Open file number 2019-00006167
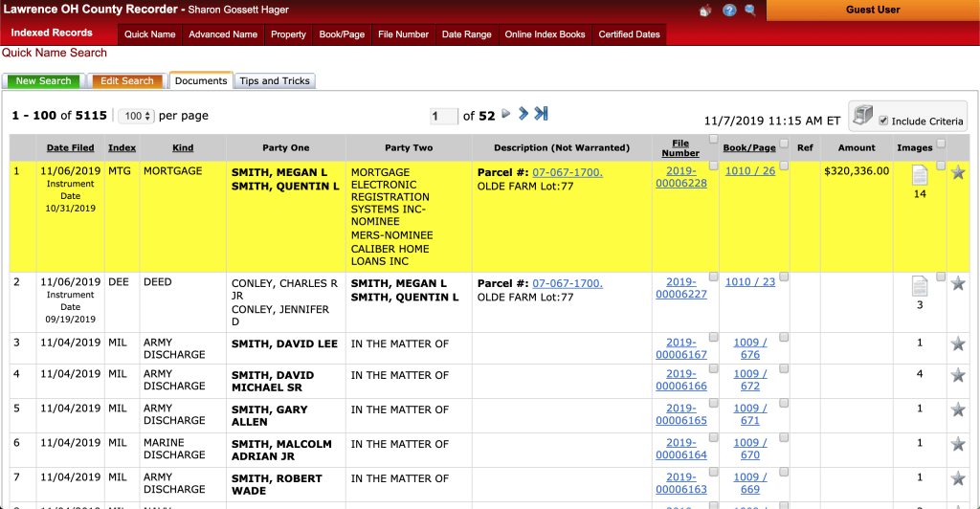980x509 pixels. [681, 348]
